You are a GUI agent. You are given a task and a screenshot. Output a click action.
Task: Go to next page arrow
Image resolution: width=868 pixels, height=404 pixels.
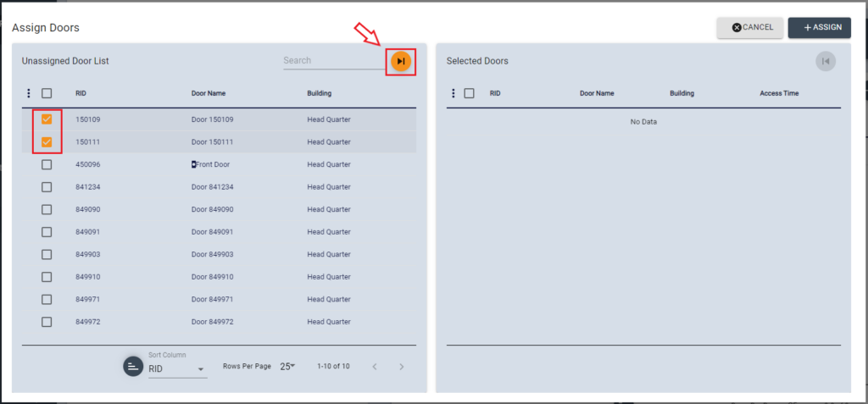[x=402, y=367]
